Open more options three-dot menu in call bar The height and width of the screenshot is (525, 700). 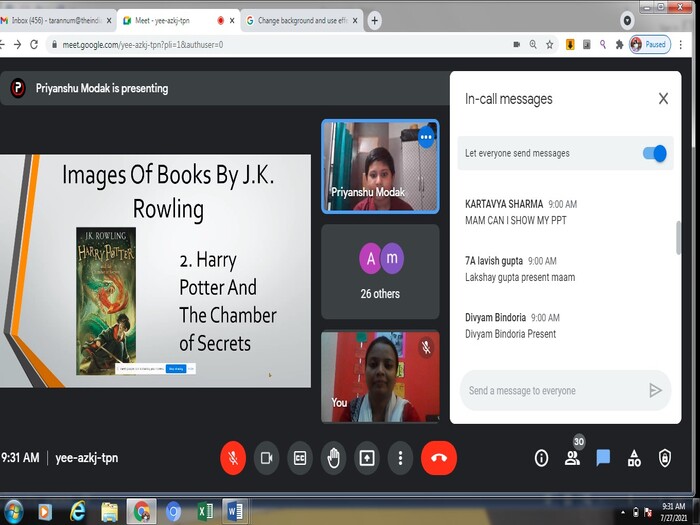pyautogui.click(x=400, y=458)
